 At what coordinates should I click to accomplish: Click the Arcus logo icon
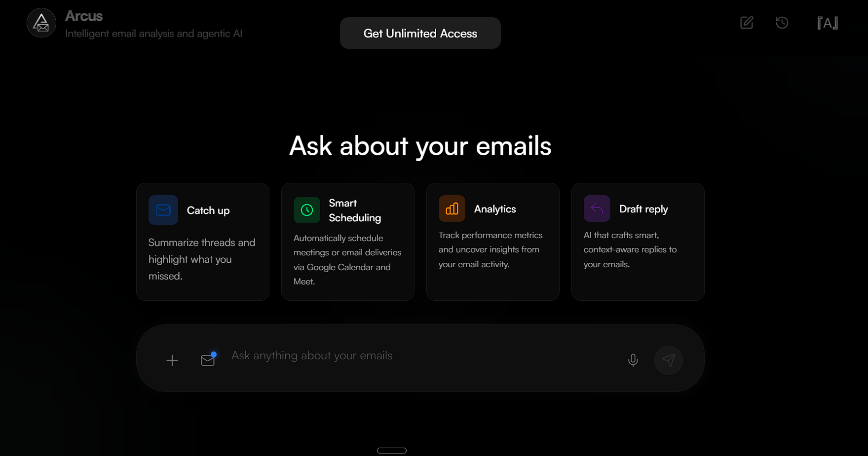pos(41,22)
